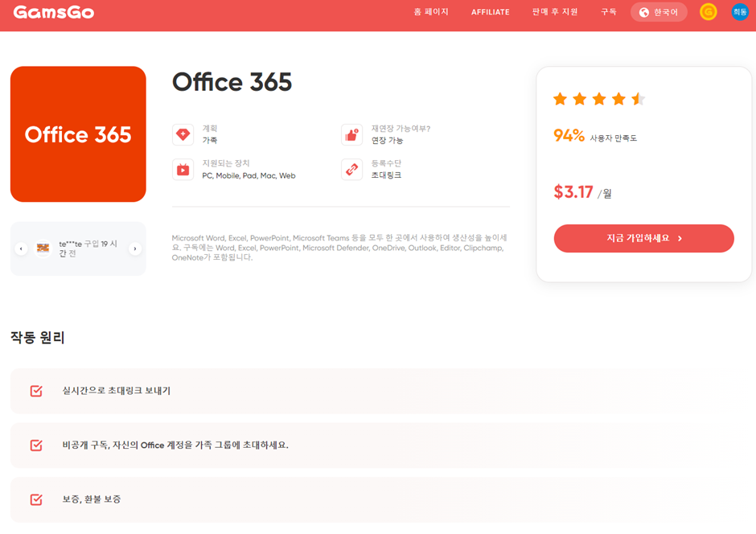Open the AFFILIATE menu item
The width and height of the screenshot is (756, 534).
coord(491,13)
